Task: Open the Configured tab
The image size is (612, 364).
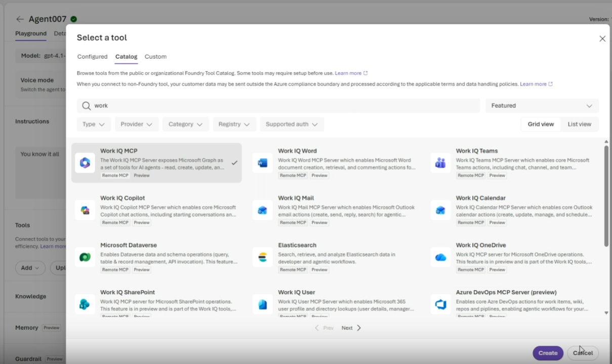Action: pyautogui.click(x=92, y=57)
